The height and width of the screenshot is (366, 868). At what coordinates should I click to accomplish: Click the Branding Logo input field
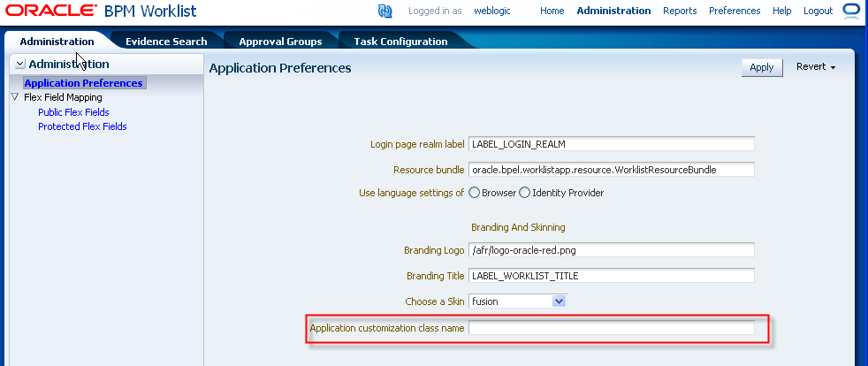click(612, 250)
